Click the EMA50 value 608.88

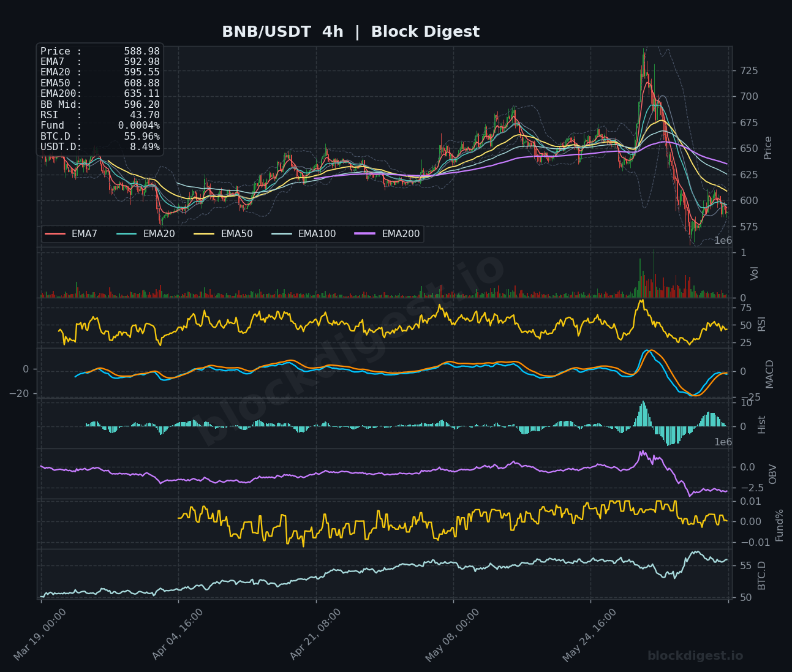(x=141, y=83)
